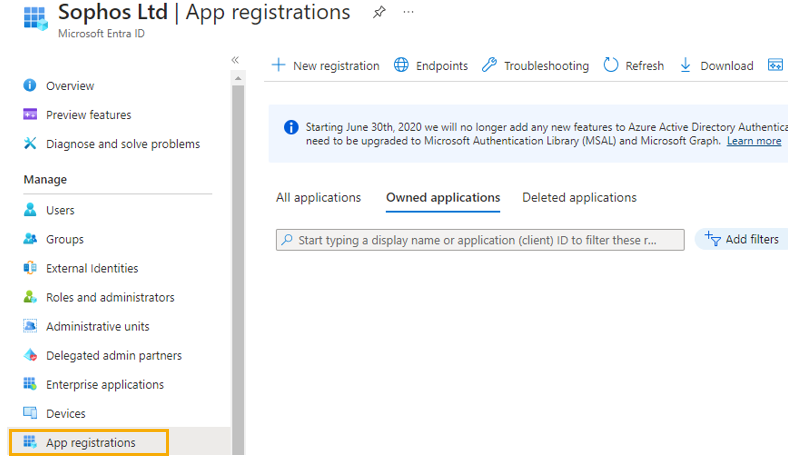Click the Troubleshooting wrench icon

point(489,65)
